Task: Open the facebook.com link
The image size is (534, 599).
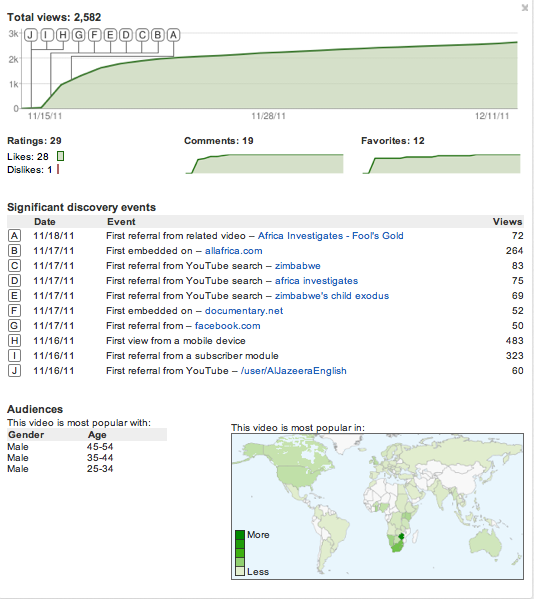Action: coord(228,325)
